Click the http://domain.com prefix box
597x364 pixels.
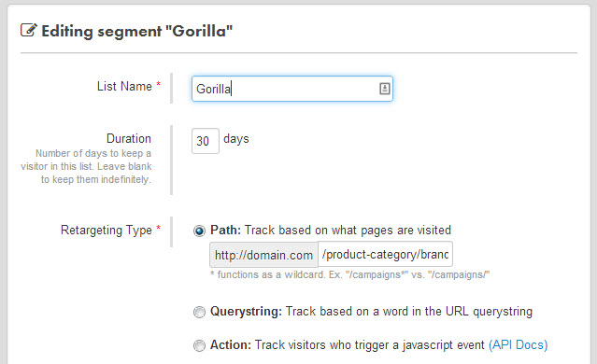coord(263,255)
